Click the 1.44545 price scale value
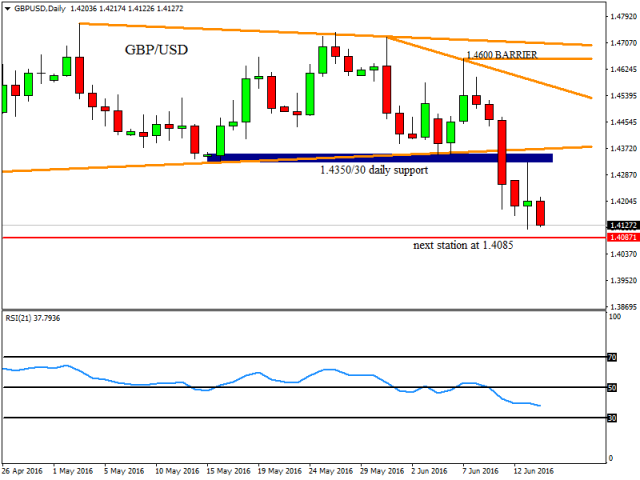This screenshot has height=480, width=640. 623,122
